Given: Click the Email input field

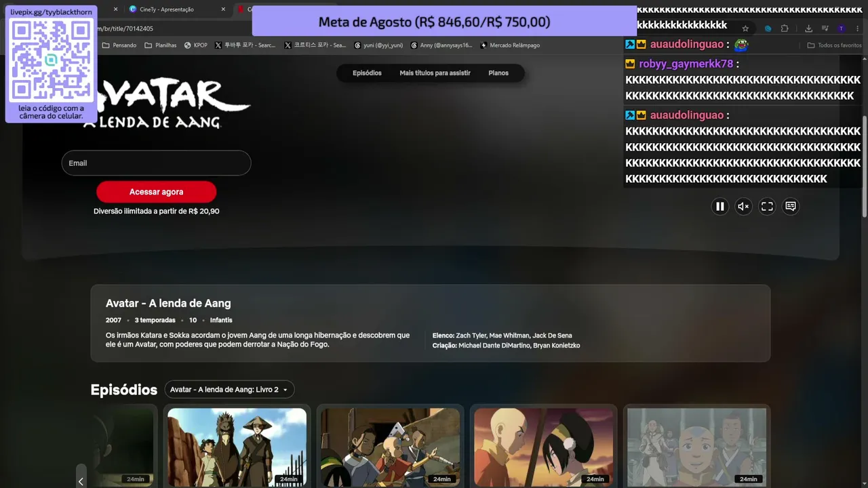Looking at the screenshot, I should coord(156,163).
